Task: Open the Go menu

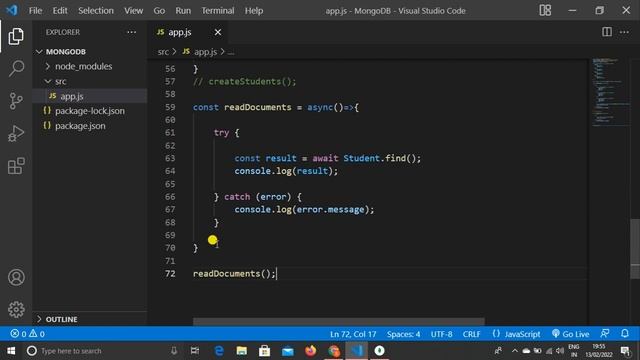Action: click(x=159, y=11)
